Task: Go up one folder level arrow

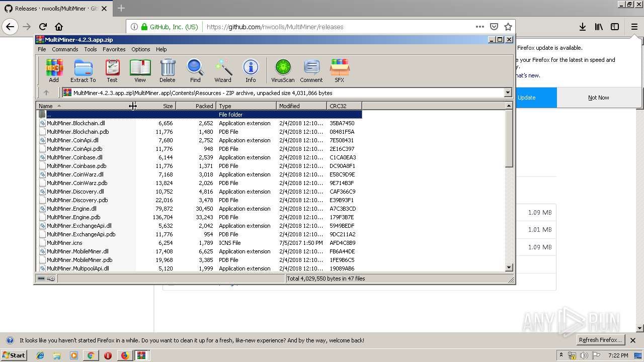Action: click(x=46, y=93)
